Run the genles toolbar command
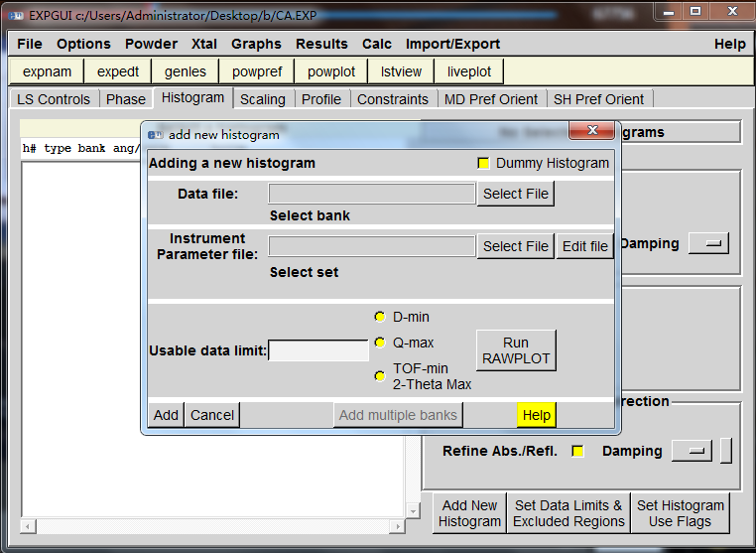This screenshot has width=756, height=553. click(186, 71)
